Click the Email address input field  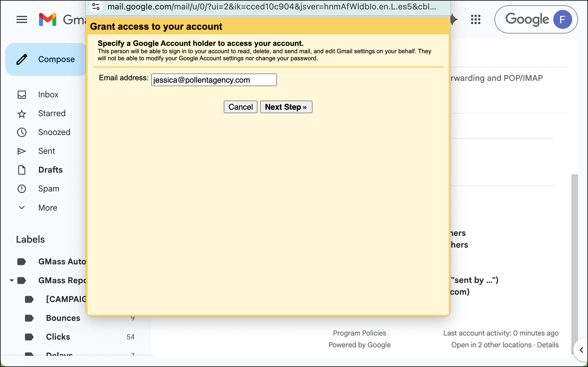click(214, 80)
